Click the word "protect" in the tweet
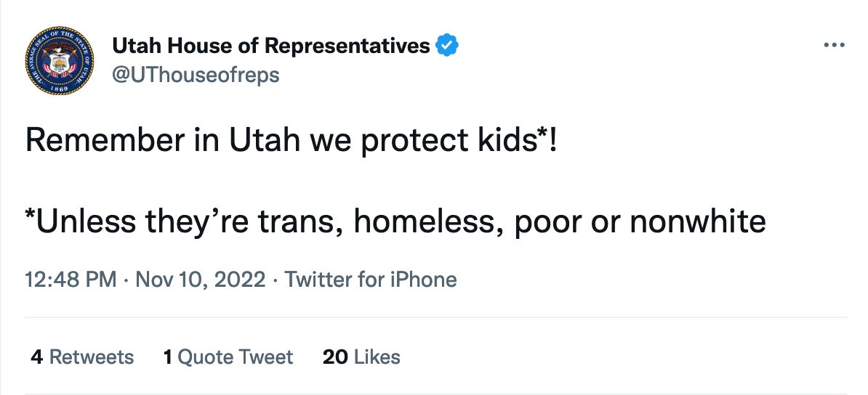This screenshot has width=868, height=395. [x=414, y=141]
